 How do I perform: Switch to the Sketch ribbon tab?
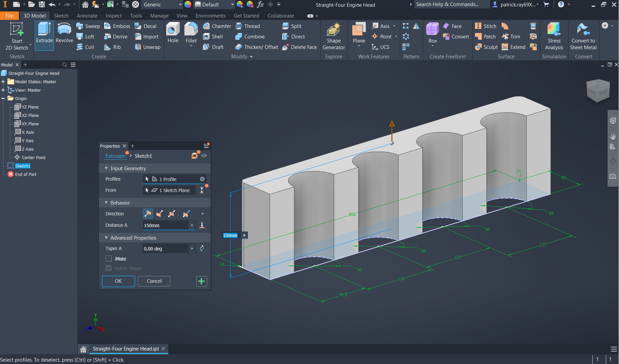click(61, 16)
